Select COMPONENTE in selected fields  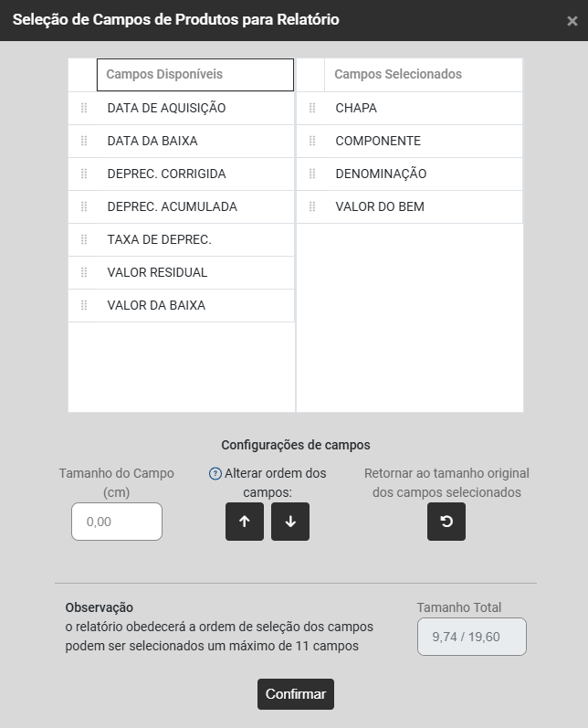(378, 141)
